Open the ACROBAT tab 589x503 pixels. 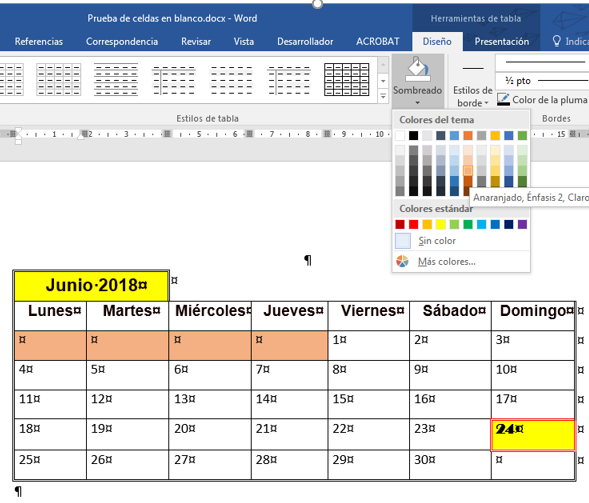378,41
